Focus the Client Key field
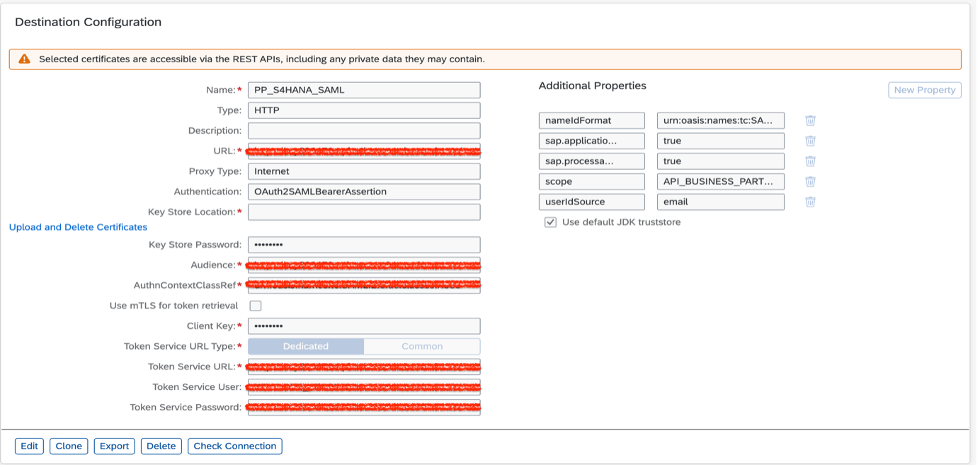Screen dimensions: 980x467 click(x=363, y=325)
